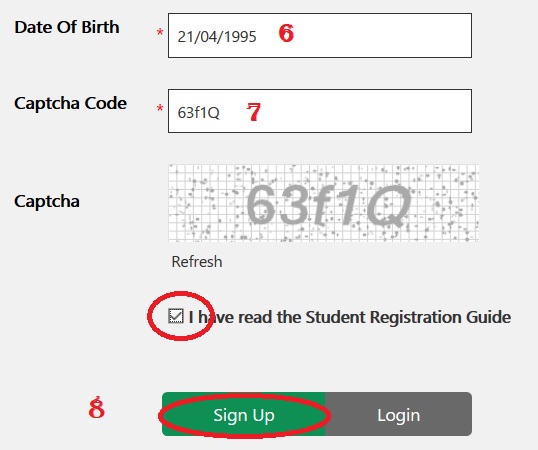Click the red asterisk beside Captcha Code

point(160,109)
